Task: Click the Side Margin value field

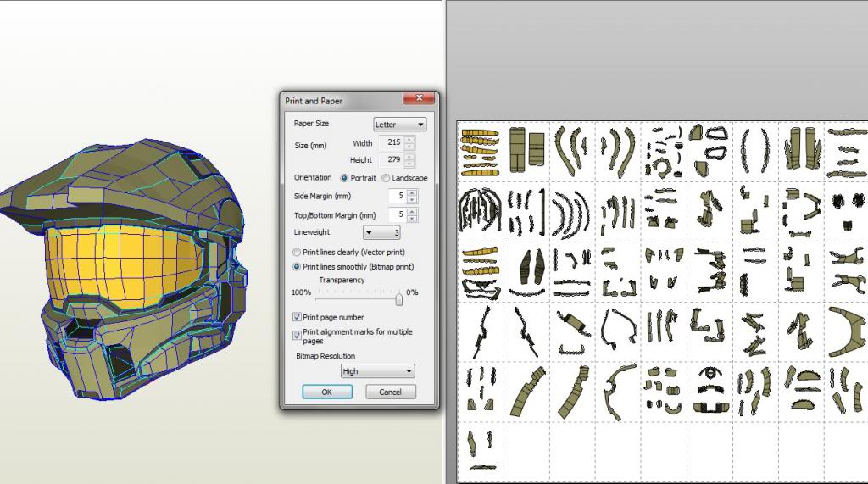Action: [x=398, y=196]
